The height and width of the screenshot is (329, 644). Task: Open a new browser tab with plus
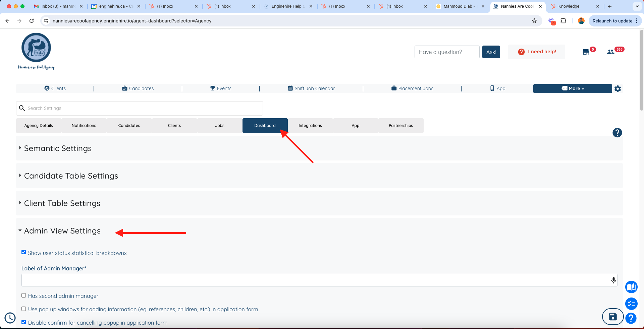point(610,6)
